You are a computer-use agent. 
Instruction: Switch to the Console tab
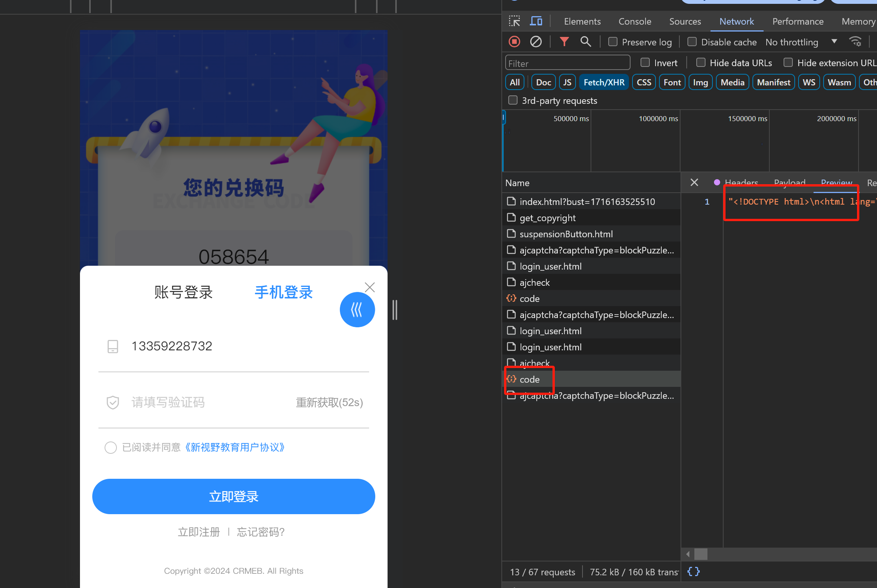point(635,22)
